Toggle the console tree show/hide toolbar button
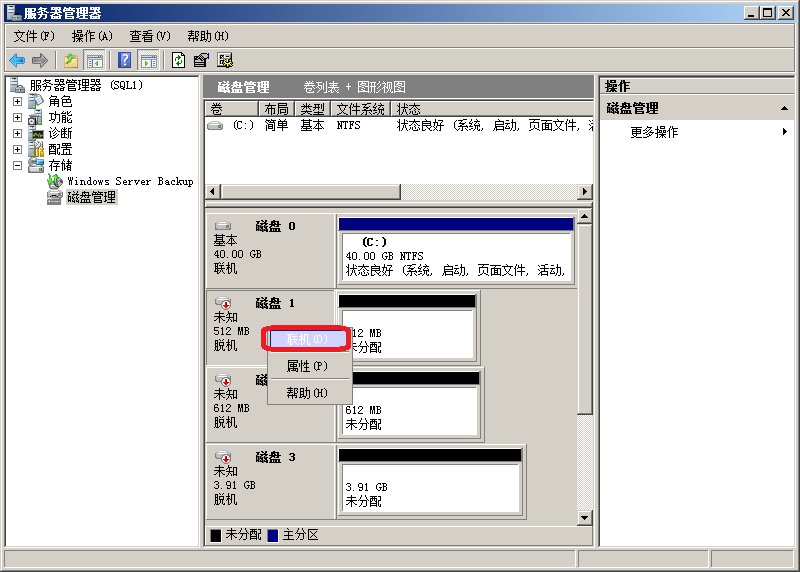This screenshot has width=800, height=572. tap(95, 60)
